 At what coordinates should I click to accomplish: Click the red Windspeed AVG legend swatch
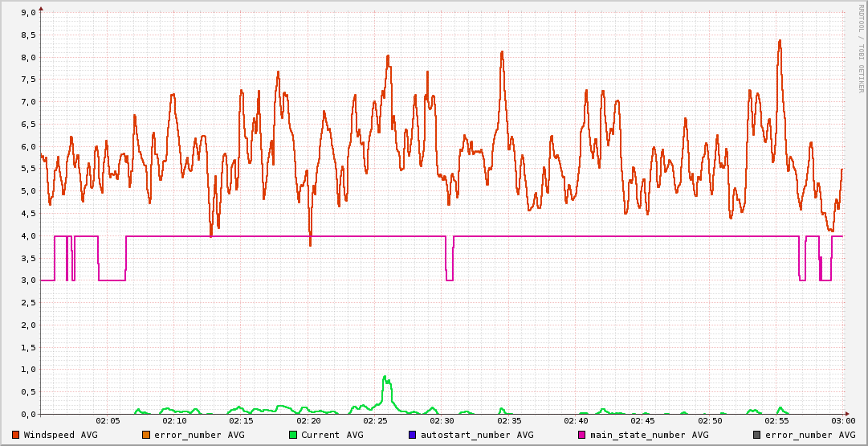pos(16,435)
